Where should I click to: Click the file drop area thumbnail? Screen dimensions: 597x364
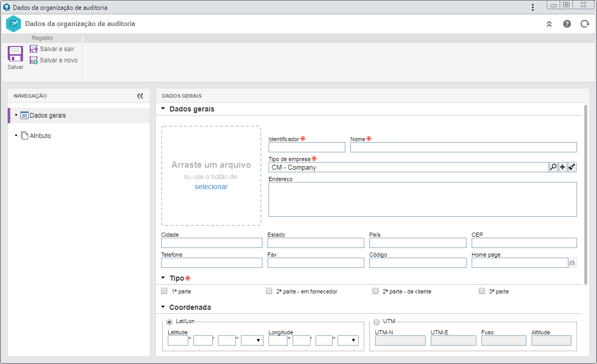click(x=211, y=176)
